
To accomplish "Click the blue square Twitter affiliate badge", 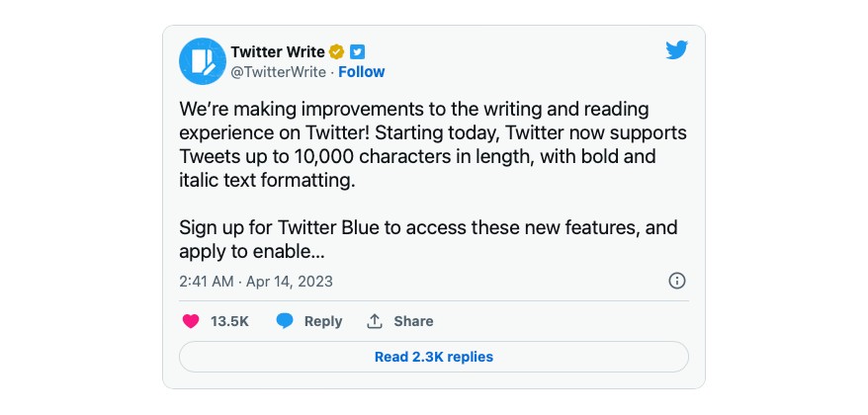I will (358, 52).
